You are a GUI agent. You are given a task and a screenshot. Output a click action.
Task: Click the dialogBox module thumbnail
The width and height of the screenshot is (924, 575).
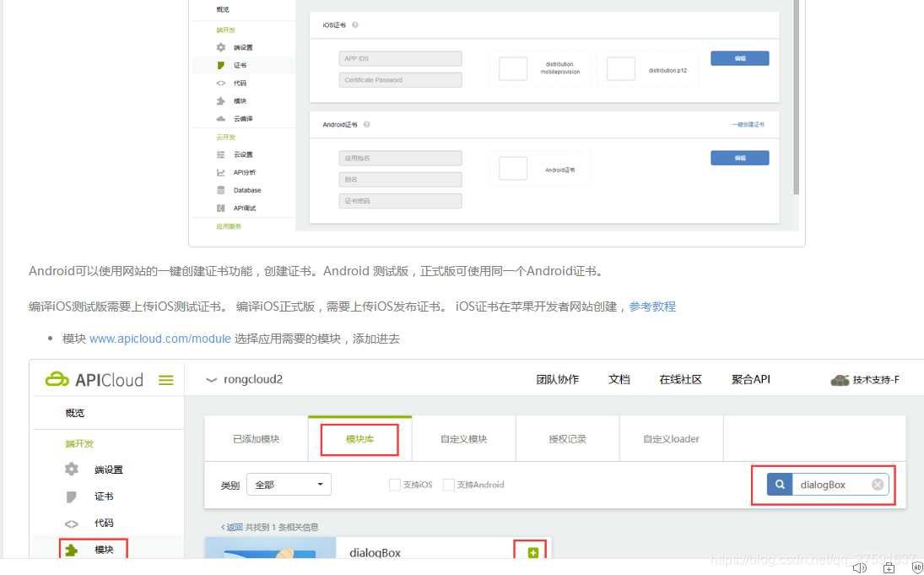271,548
